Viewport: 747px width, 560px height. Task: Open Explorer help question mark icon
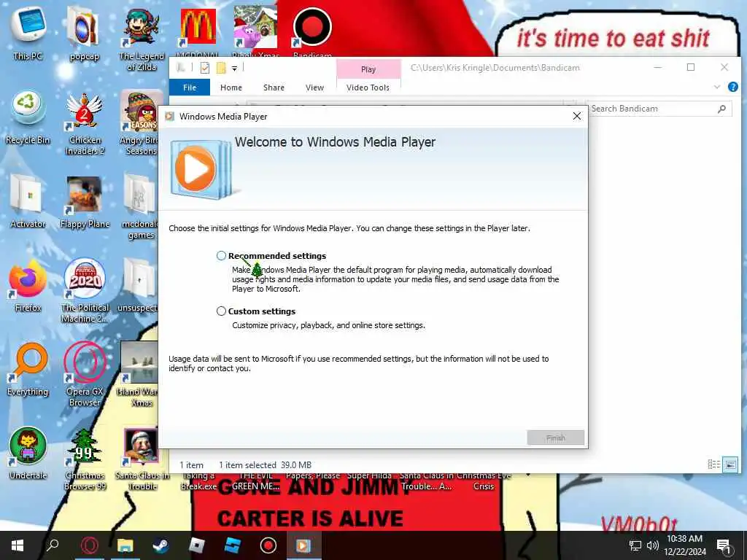click(x=732, y=87)
